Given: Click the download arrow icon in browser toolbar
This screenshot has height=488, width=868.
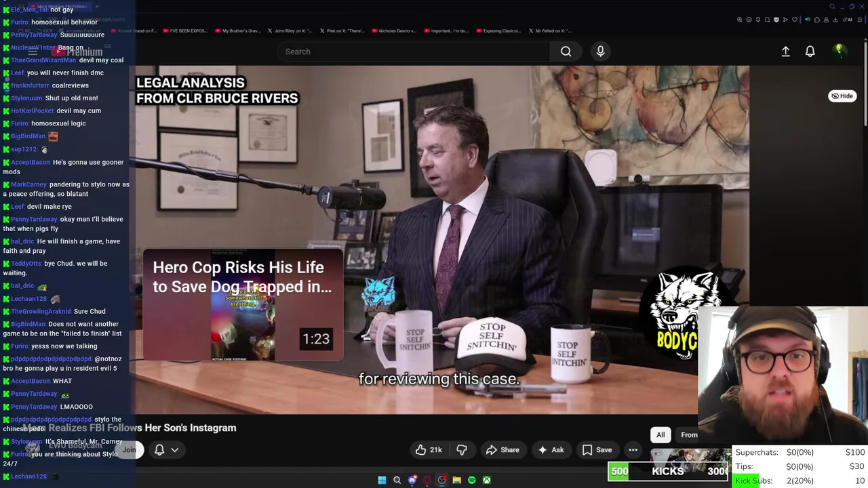Looking at the screenshot, I should (x=835, y=20).
